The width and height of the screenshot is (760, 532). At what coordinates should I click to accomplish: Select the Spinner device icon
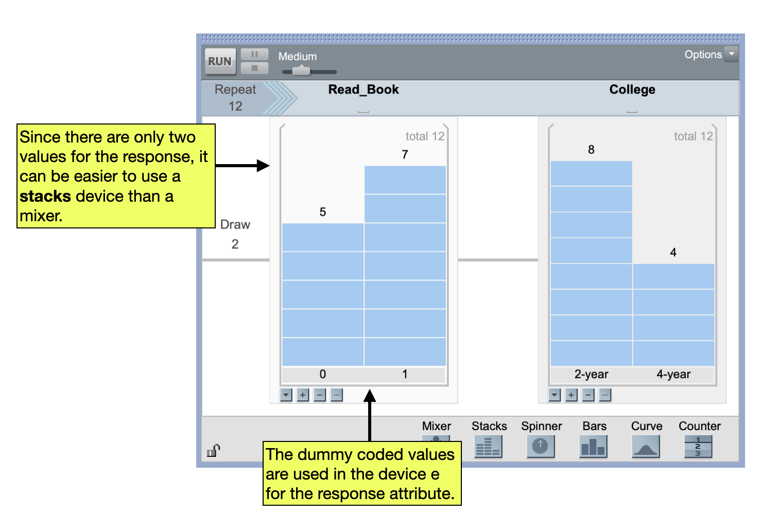(x=540, y=447)
